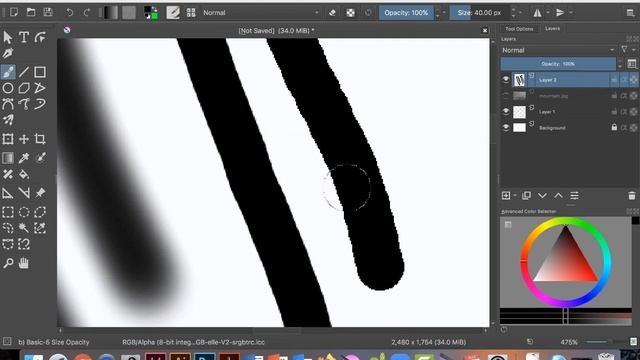Select the Crop tool

40,139
